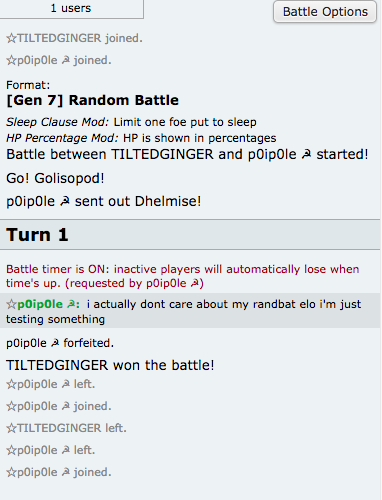Click the symbol after p0ip0le in battle started line

tap(306, 154)
